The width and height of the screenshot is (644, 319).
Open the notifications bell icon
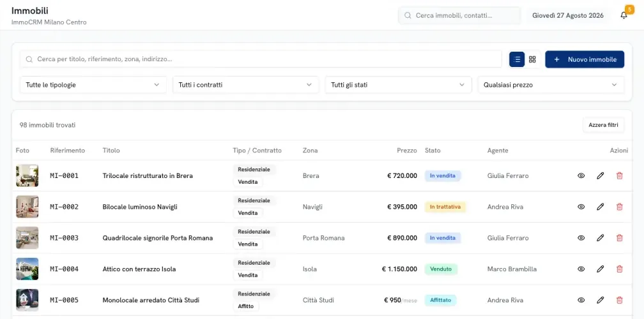[624, 15]
